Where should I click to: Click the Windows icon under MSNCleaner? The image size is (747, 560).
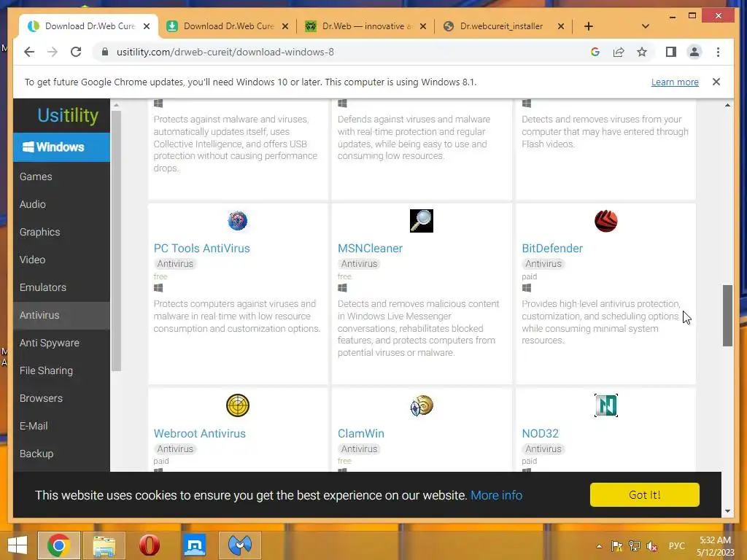(x=343, y=288)
